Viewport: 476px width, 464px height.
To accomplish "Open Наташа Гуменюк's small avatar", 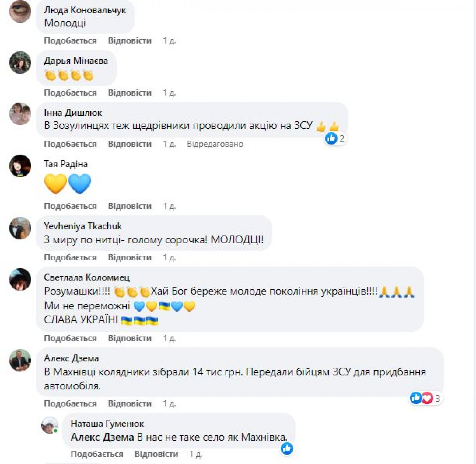I will (x=50, y=425).
